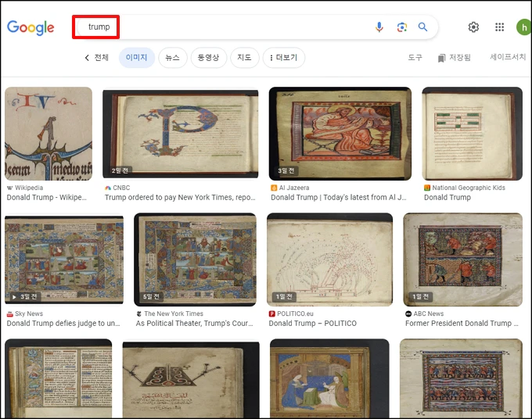The image size is (532, 419).
Task: Click 'Sky News' source label
Action: click(x=29, y=314)
